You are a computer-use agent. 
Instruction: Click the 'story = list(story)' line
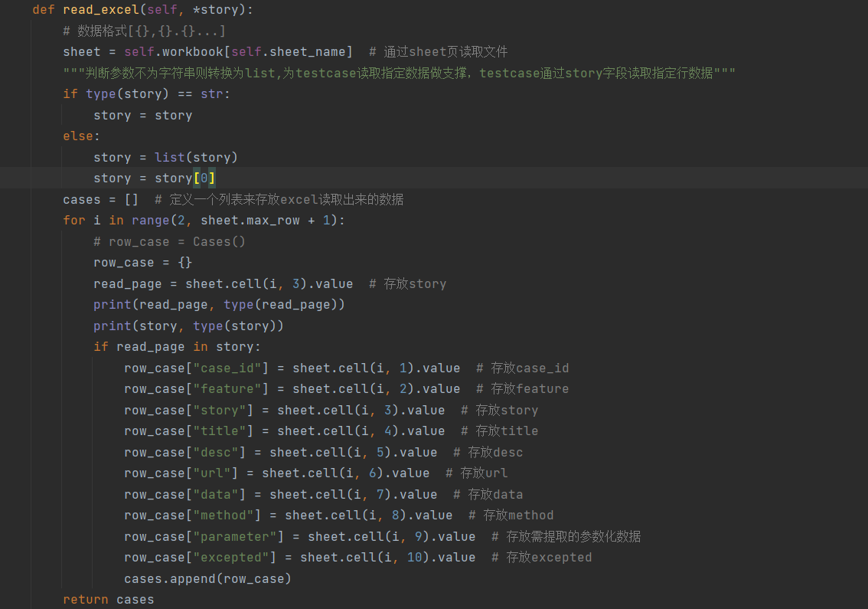pyautogui.click(x=165, y=157)
